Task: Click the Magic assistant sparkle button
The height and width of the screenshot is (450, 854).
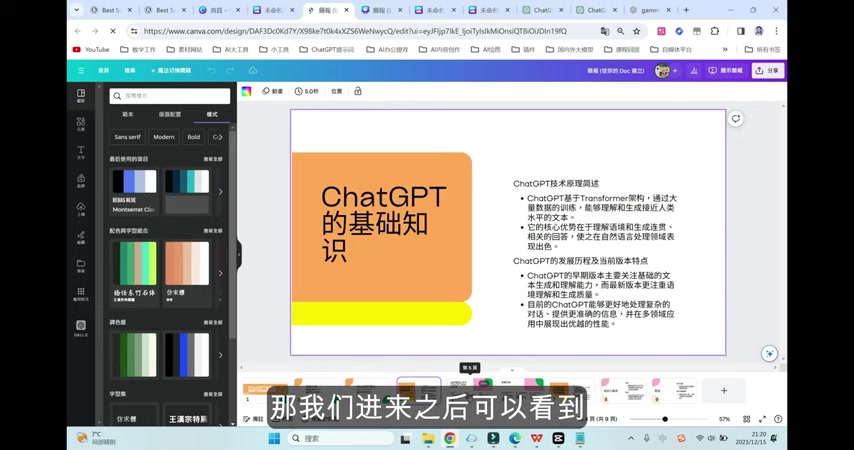Action: click(769, 354)
